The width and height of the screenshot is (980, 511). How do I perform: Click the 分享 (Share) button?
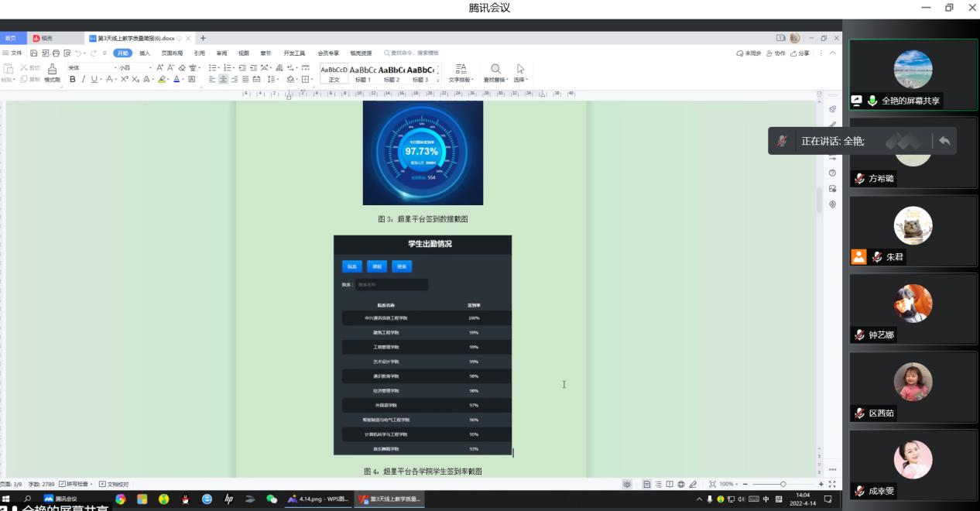coord(800,53)
